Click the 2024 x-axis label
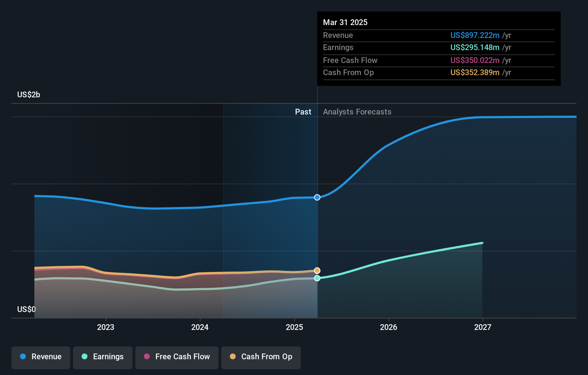588x375 pixels. point(200,327)
